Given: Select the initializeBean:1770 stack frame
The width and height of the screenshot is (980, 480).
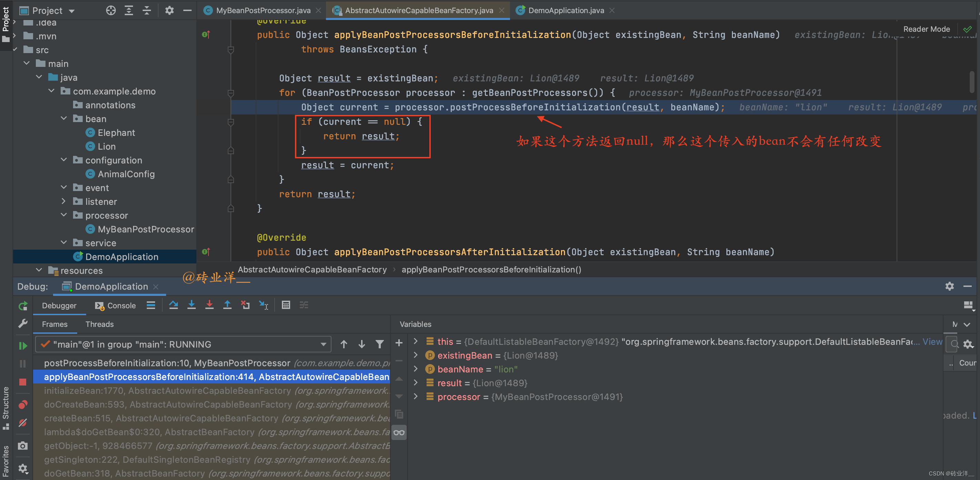Looking at the screenshot, I should point(212,391).
